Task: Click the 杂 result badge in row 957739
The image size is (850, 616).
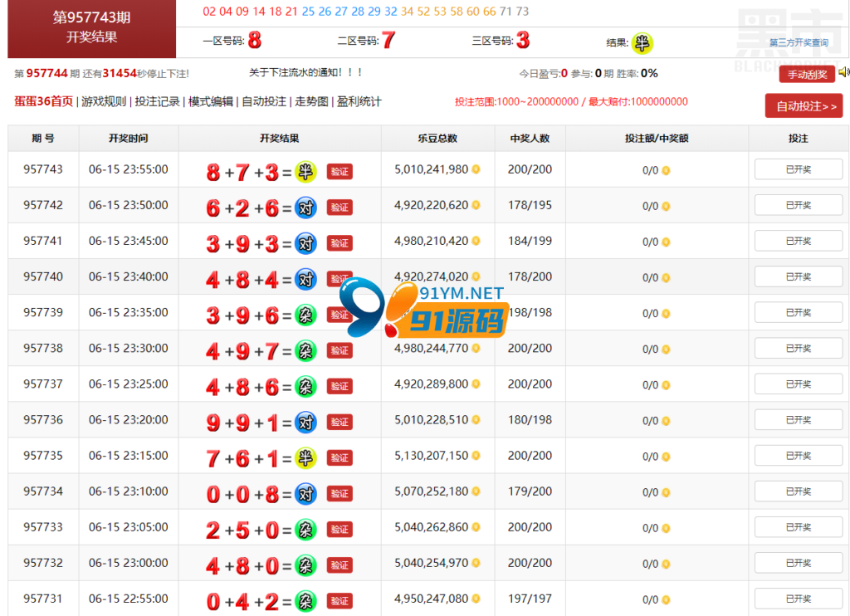Action: click(305, 315)
